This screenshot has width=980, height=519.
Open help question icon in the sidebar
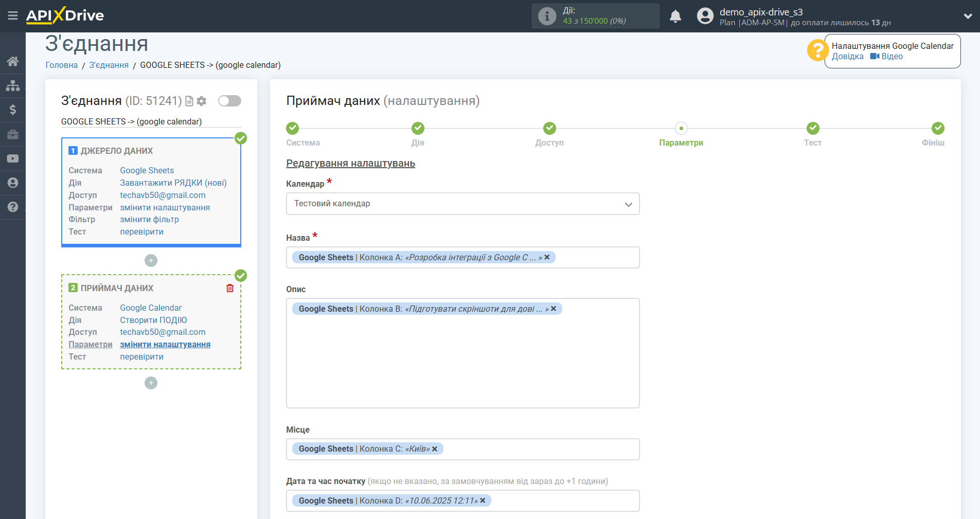point(13,207)
